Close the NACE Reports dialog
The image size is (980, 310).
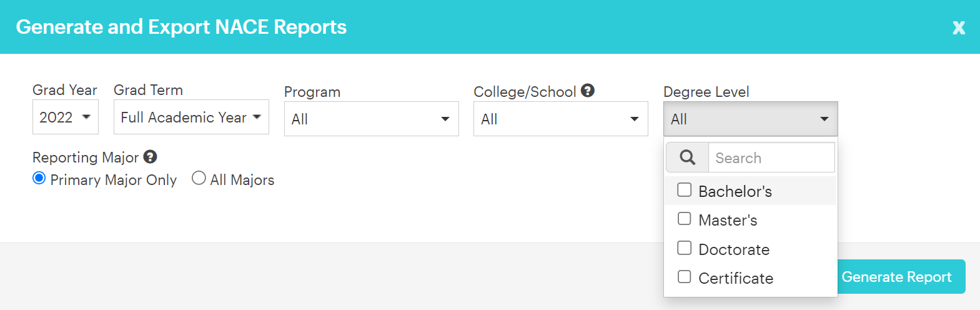tap(959, 27)
